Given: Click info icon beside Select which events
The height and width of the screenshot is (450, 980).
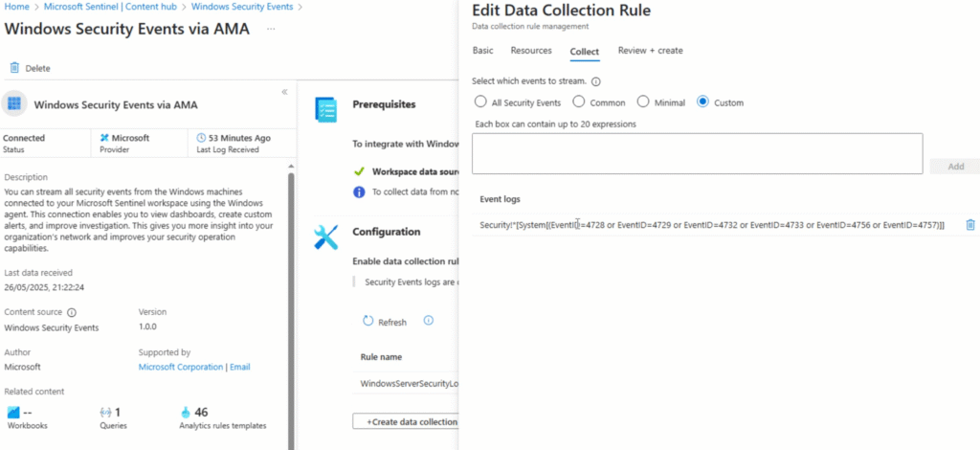Looking at the screenshot, I should (x=595, y=82).
